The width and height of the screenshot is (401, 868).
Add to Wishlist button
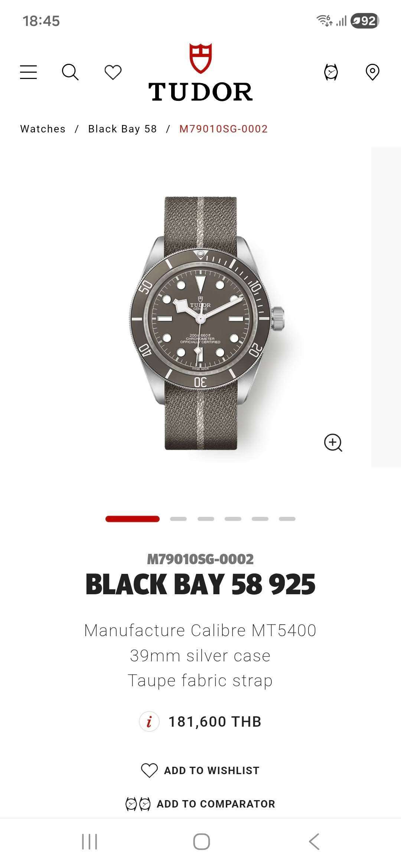click(x=200, y=770)
